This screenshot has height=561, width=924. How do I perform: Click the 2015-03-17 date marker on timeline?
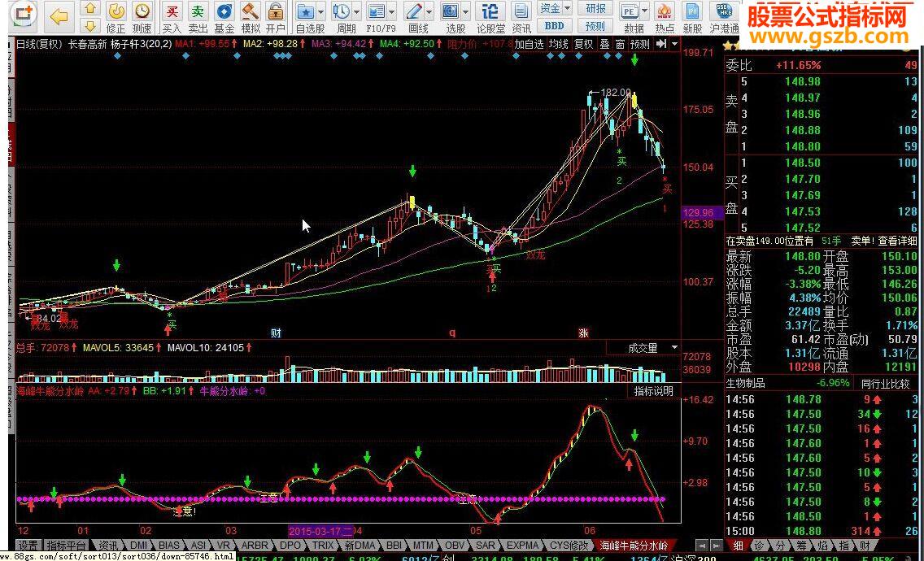click(x=321, y=531)
